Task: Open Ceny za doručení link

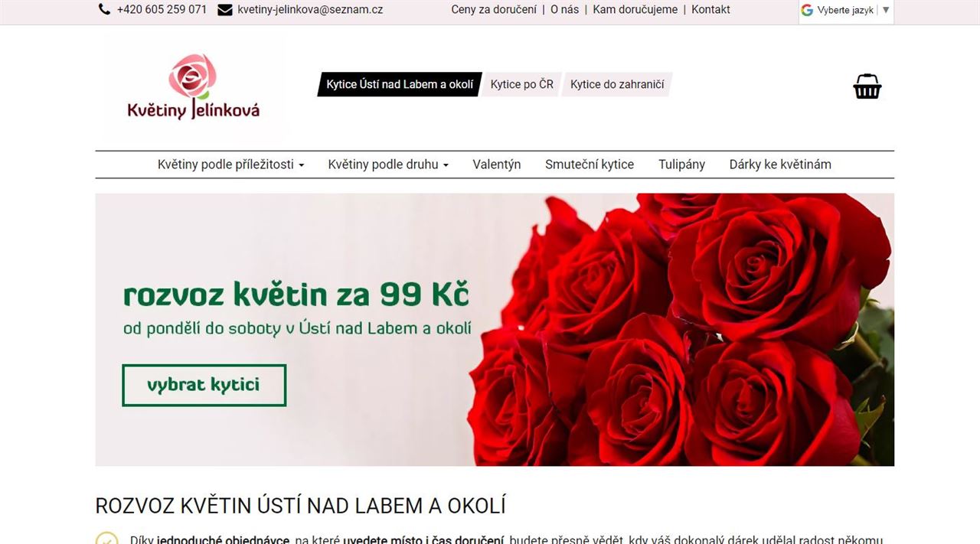Action: point(494,10)
